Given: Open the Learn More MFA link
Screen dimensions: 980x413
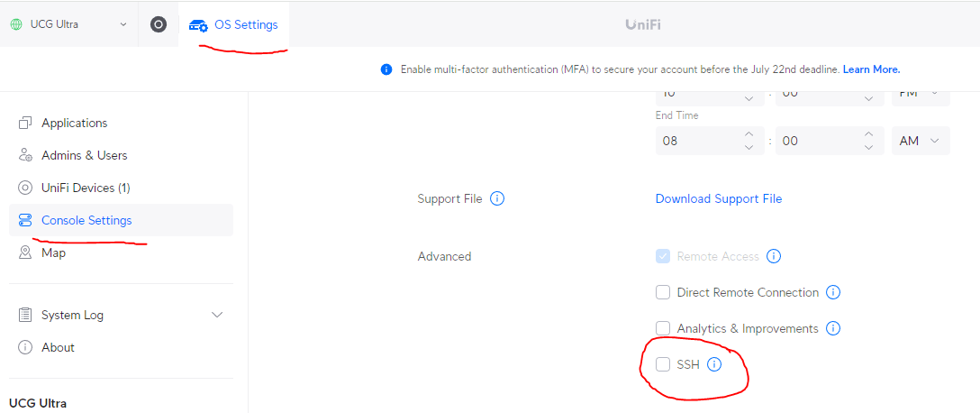Looking at the screenshot, I should pos(871,69).
